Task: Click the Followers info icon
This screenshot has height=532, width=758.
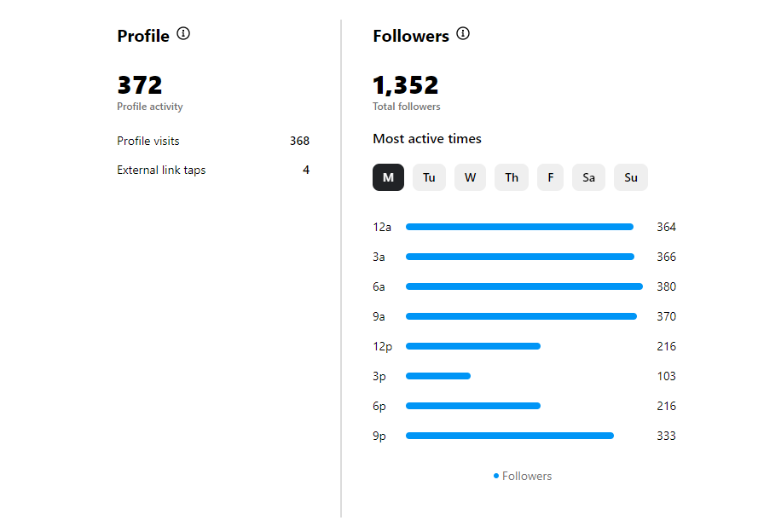Action: coord(463,34)
